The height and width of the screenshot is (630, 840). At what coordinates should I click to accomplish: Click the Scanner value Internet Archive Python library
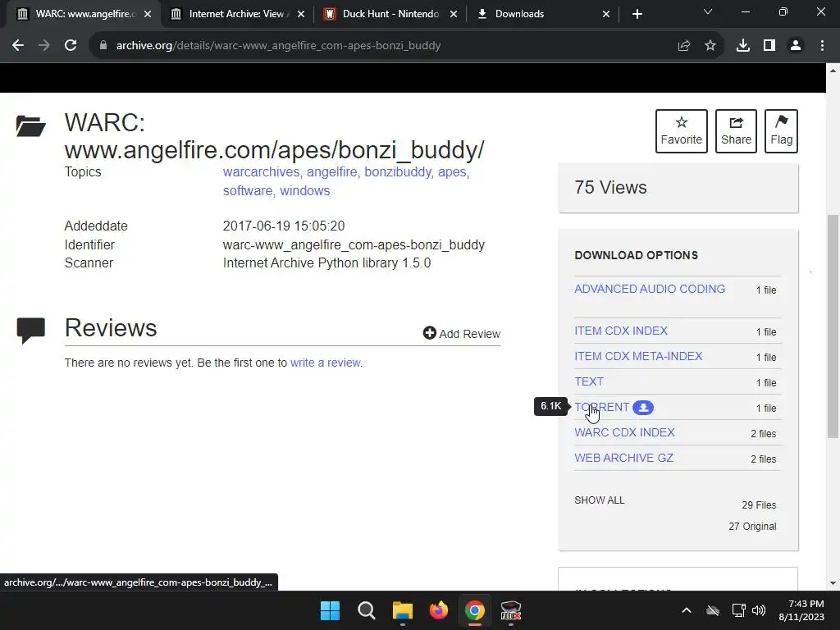click(x=326, y=263)
